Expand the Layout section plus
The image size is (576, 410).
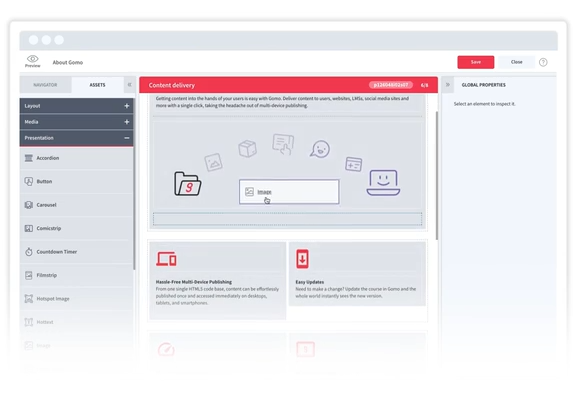coord(127,106)
